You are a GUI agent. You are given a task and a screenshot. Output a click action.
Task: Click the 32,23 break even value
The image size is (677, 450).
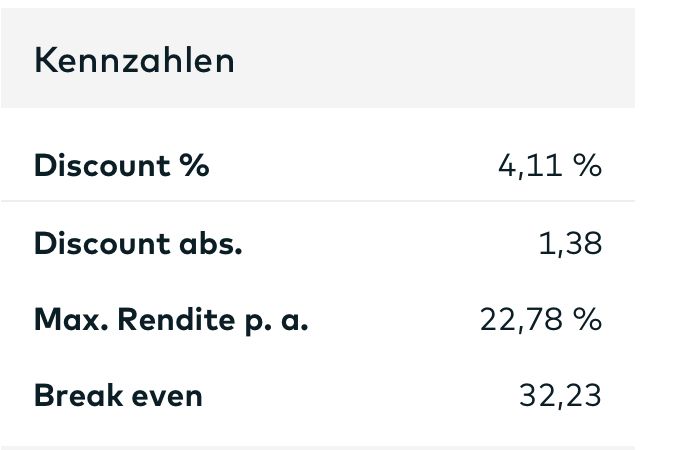coord(560,396)
